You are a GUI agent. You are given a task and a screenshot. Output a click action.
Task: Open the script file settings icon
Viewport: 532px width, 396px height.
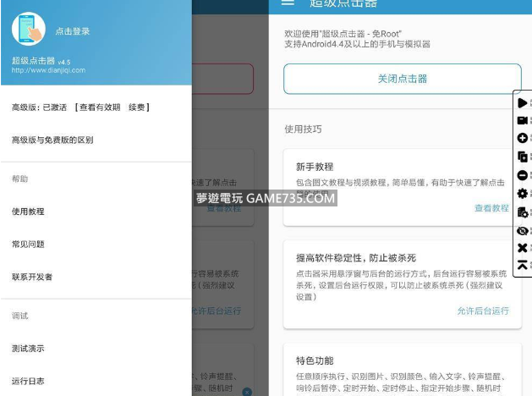tap(523, 212)
